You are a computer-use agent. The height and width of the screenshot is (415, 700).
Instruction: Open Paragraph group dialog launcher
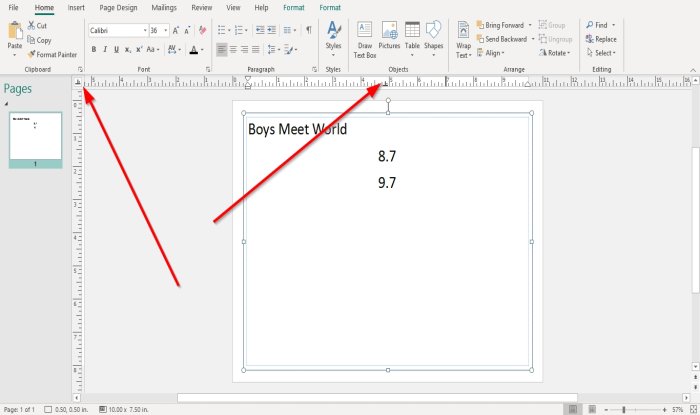point(314,70)
